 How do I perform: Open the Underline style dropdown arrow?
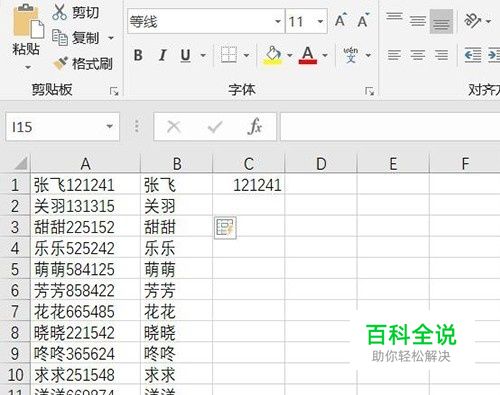pos(203,55)
